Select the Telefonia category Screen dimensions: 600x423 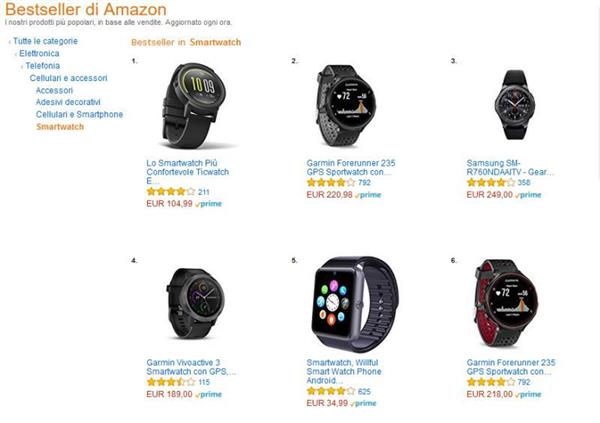coord(42,65)
